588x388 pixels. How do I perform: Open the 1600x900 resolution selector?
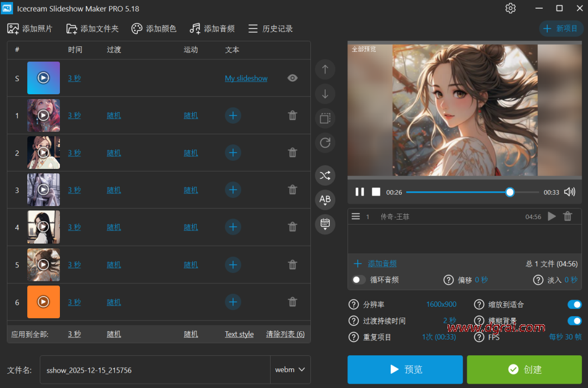(441, 305)
